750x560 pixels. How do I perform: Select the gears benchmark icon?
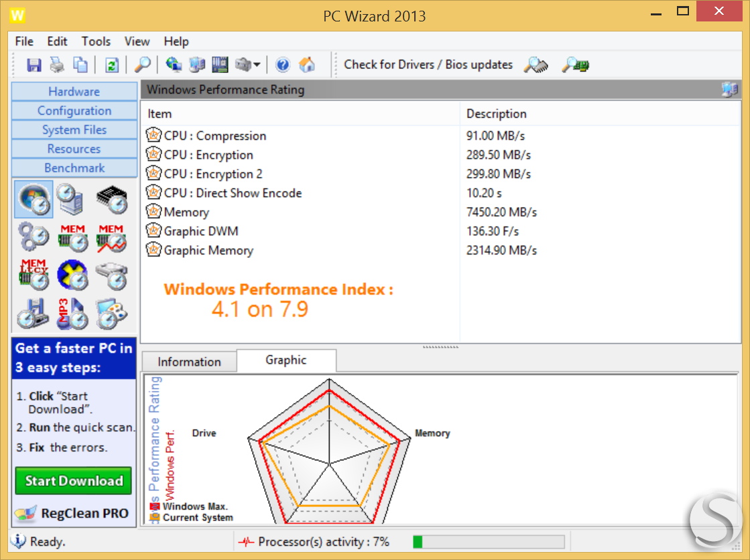(x=34, y=236)
